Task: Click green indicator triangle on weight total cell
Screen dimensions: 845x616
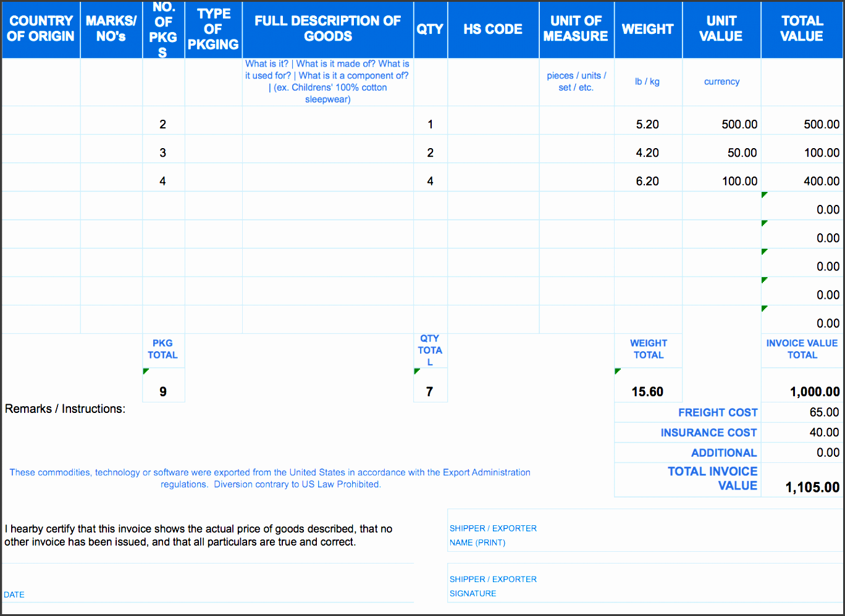Action: pyautogui.click(x=618, y=371)
